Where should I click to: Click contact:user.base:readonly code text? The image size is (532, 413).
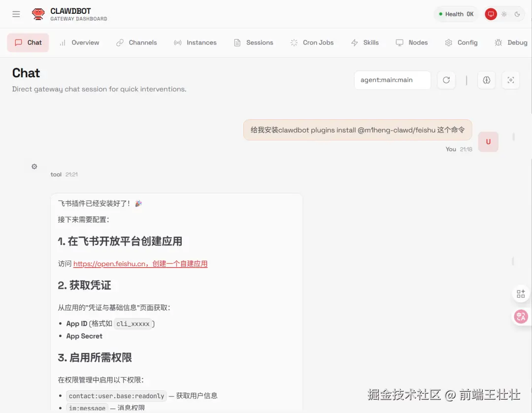coord(116,396)
